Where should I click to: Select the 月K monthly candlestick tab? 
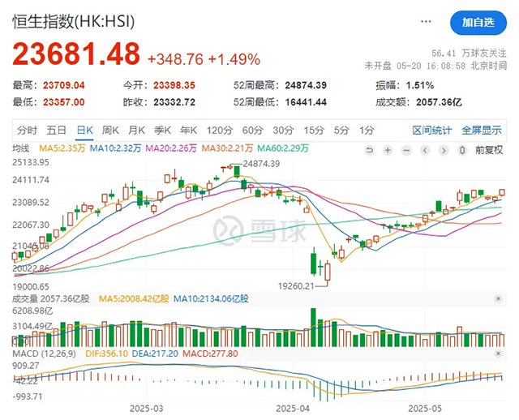[136, 130]
